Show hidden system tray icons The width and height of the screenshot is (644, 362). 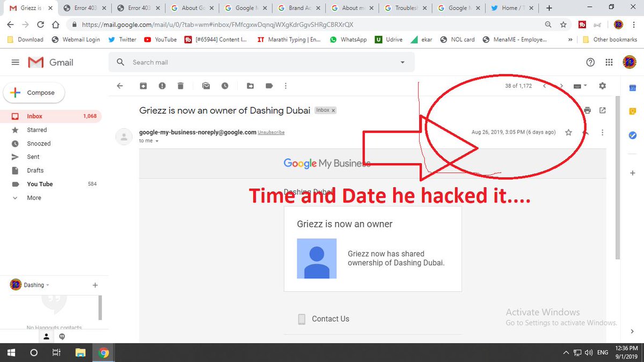coord(566,353)
